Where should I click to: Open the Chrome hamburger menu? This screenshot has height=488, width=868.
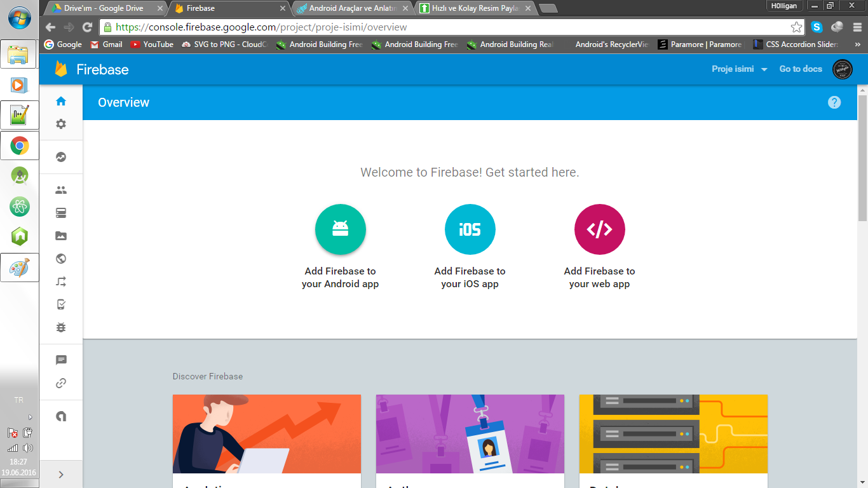(857, 27)
